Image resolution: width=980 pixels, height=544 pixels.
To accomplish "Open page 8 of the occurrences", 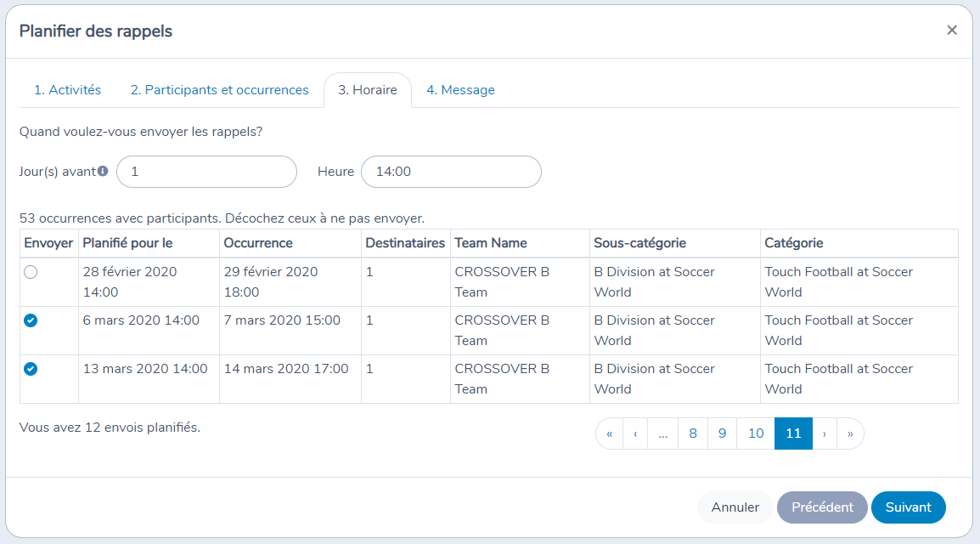I will point(693,433).
